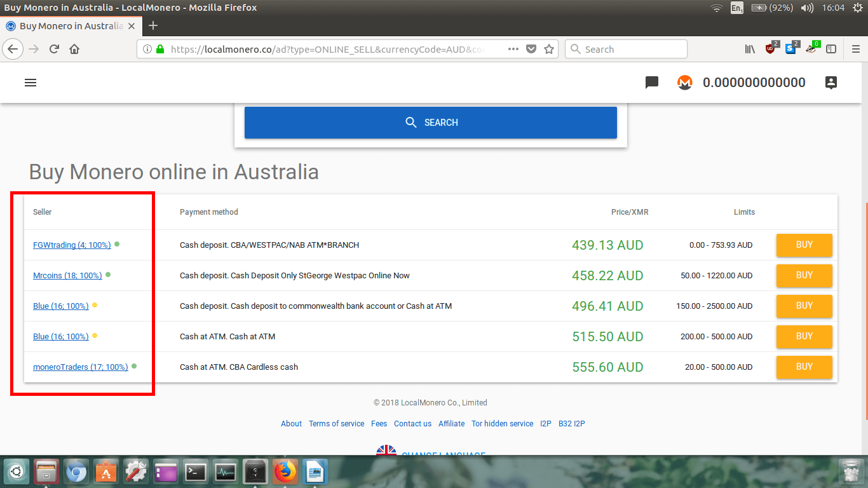Viewport: 868px width, 488px height.
Task: Open the Trash in the dock
Action: (850, 472)
